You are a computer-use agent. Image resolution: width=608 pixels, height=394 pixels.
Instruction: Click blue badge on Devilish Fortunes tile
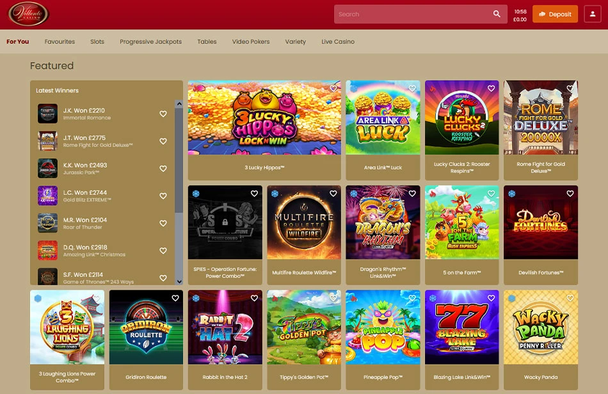512,193
